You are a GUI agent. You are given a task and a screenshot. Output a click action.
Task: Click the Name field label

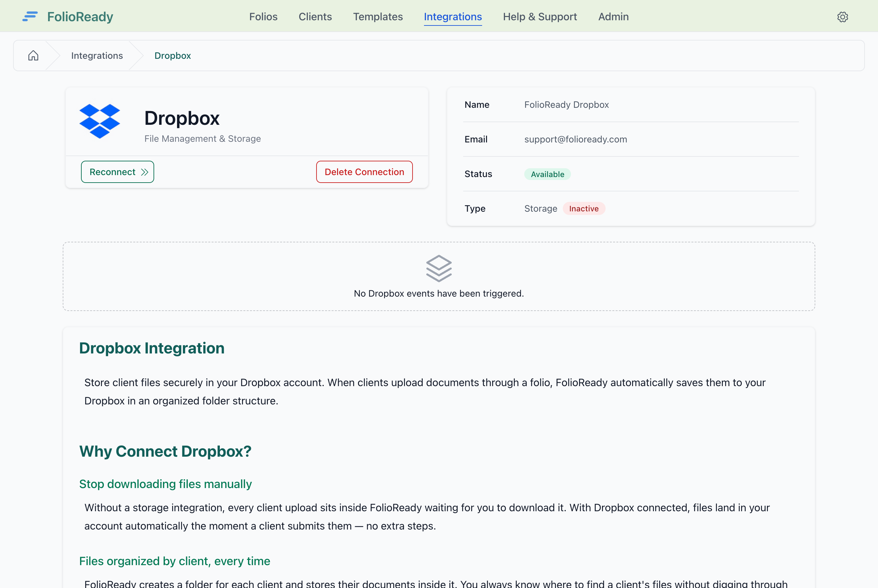tap(477, 105)
